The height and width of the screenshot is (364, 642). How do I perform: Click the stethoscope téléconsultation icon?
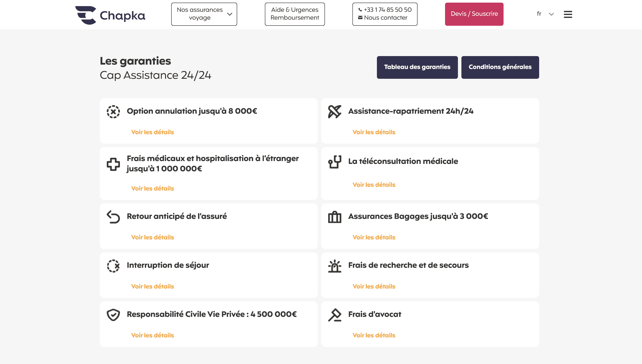click(x=335, y=162)
